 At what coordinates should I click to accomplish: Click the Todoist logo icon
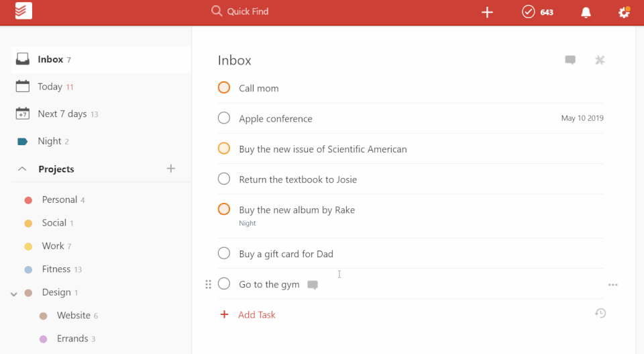(x=23, y=11)
